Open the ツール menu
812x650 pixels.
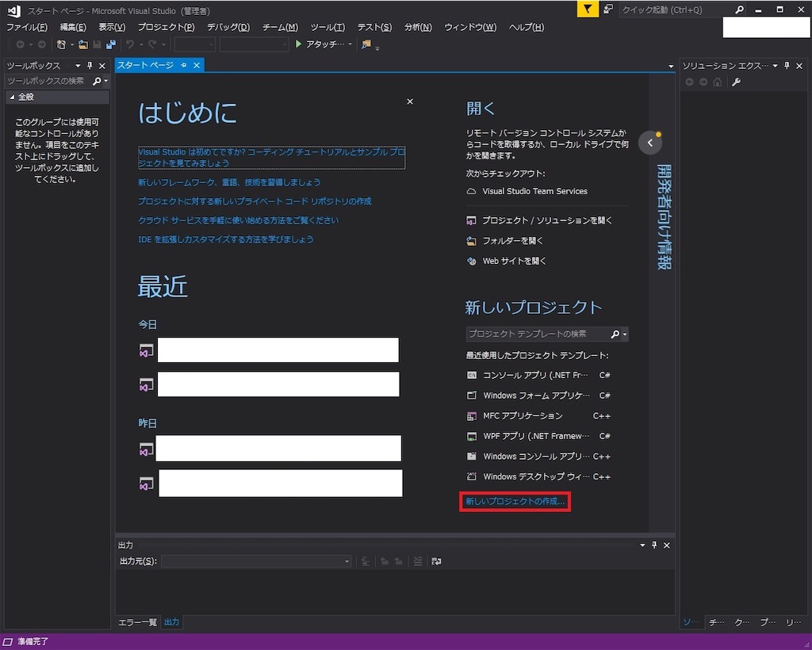[327, 28]
